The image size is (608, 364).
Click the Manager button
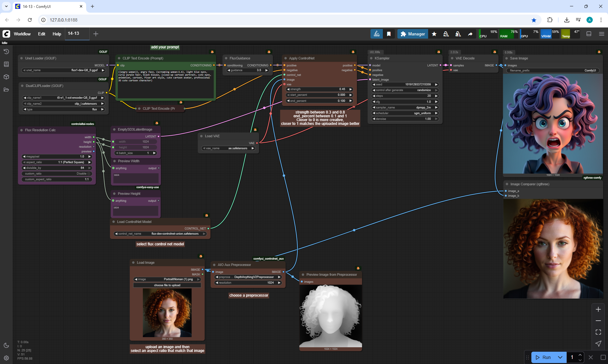coord(413,34)
